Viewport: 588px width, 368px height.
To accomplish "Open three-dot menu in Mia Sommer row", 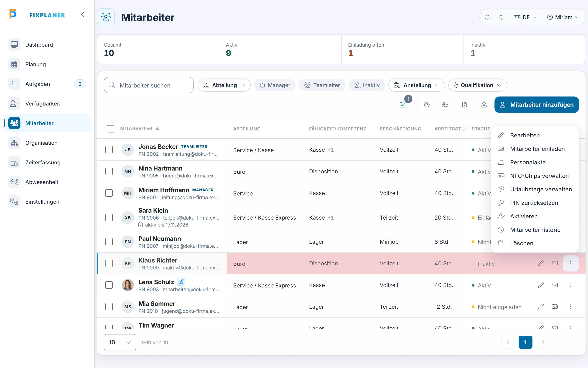I will [571, 307].
